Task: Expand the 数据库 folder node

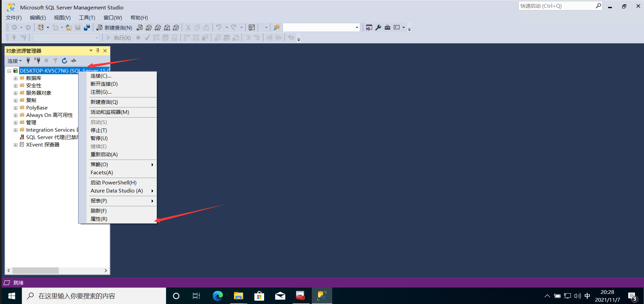Action: tap(15, 78)
